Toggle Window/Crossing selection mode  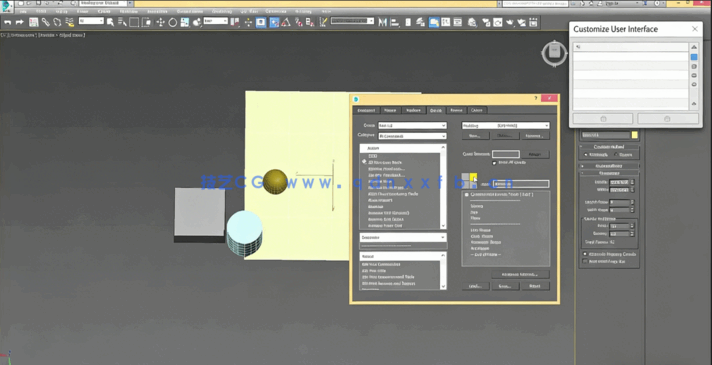pyautogui.click(x=146, y=22)
